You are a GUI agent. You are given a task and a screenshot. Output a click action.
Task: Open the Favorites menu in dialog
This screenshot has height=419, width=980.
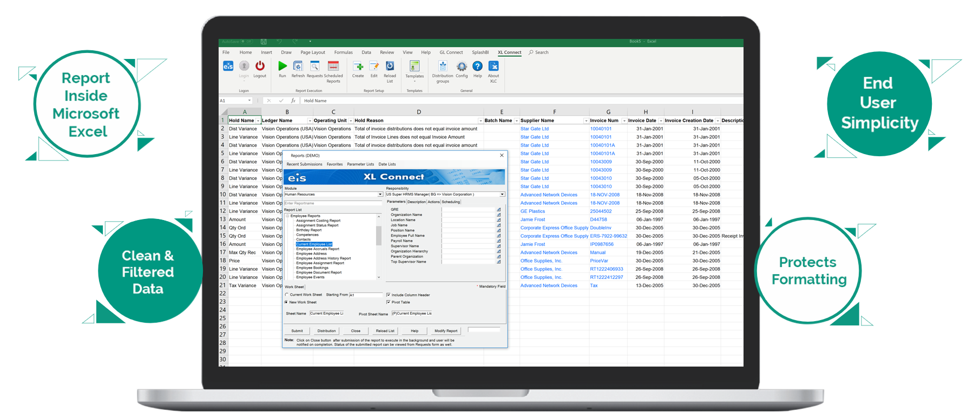click(x=334, y=164)
